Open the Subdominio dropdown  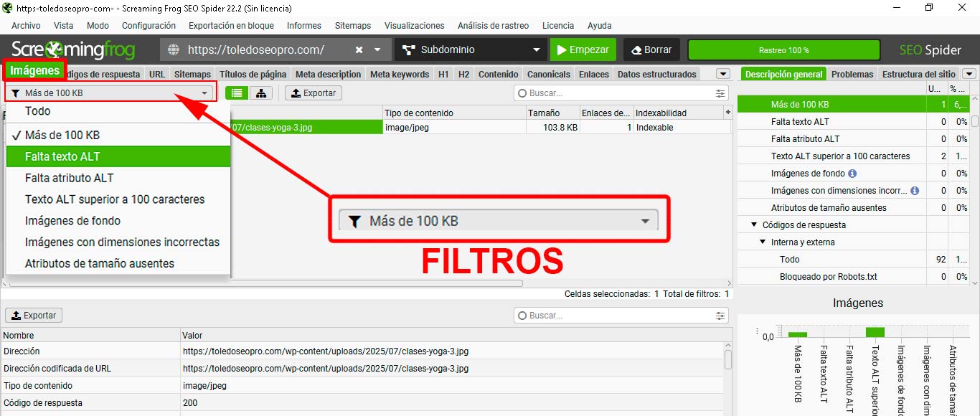click(470, 49)
